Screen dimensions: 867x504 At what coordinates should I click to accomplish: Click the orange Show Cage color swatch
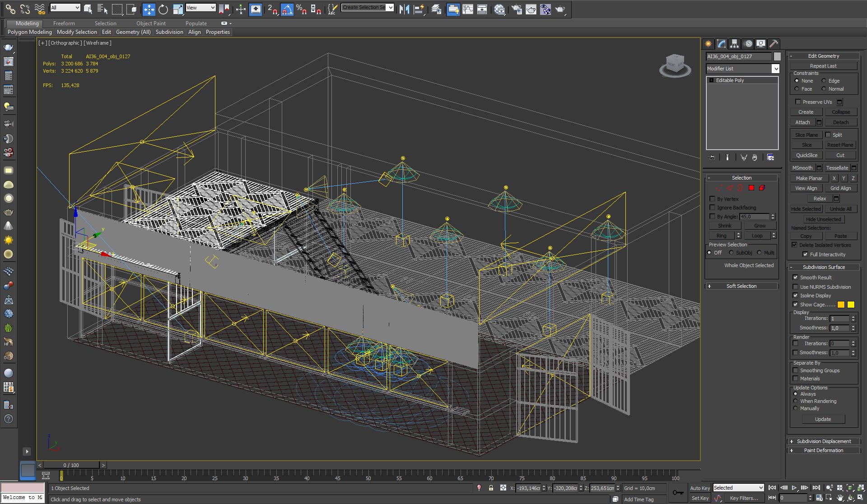[841, 305]
